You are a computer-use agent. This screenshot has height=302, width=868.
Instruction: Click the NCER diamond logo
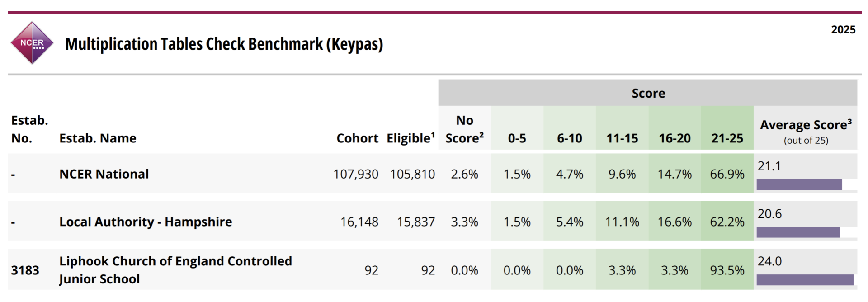tap(32, 43)
